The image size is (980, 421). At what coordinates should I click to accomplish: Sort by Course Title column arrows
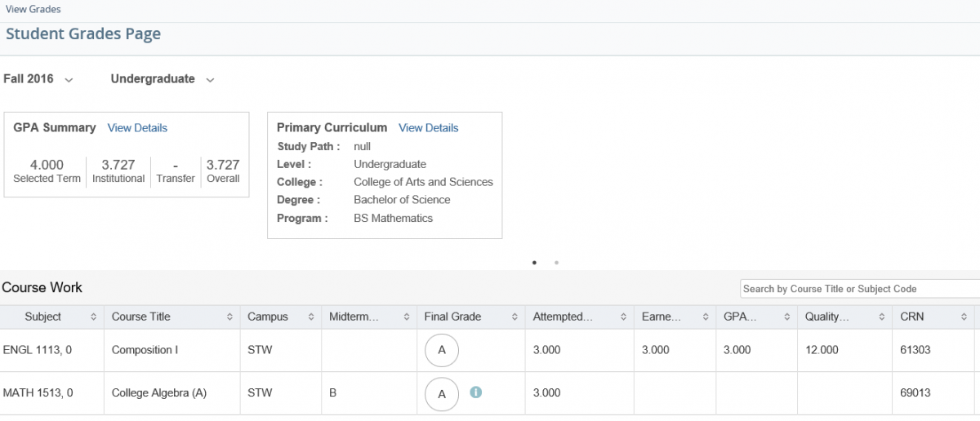[x=229, y=317]
